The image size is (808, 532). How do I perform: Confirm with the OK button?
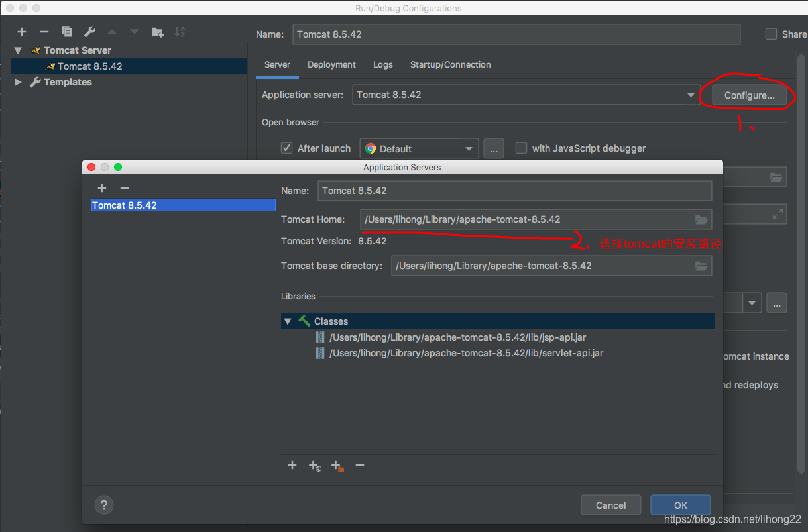click(x=680, y=504)
